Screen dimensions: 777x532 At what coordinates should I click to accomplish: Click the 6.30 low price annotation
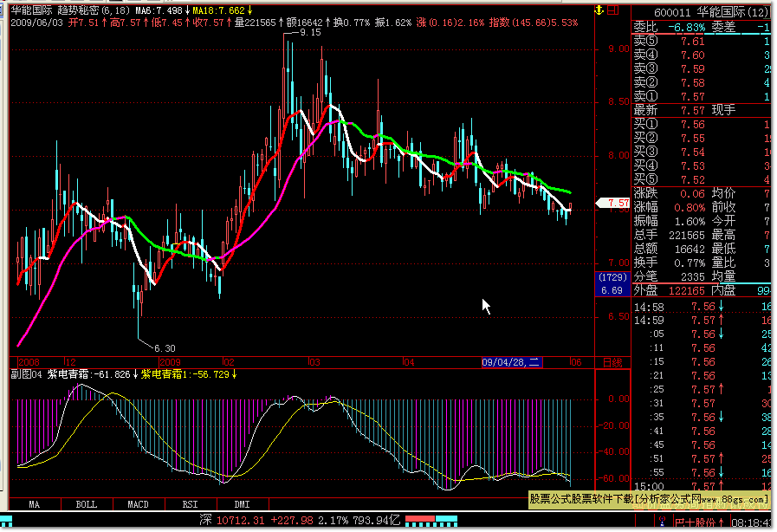(x=165, y=348)
